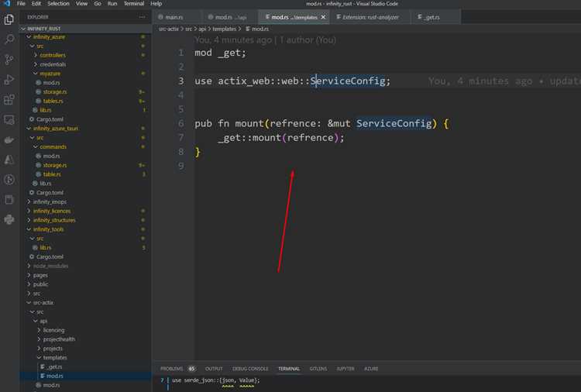Open the Azure view in activity bar
The width and height of the screenshot is (581, 392).
9,160
